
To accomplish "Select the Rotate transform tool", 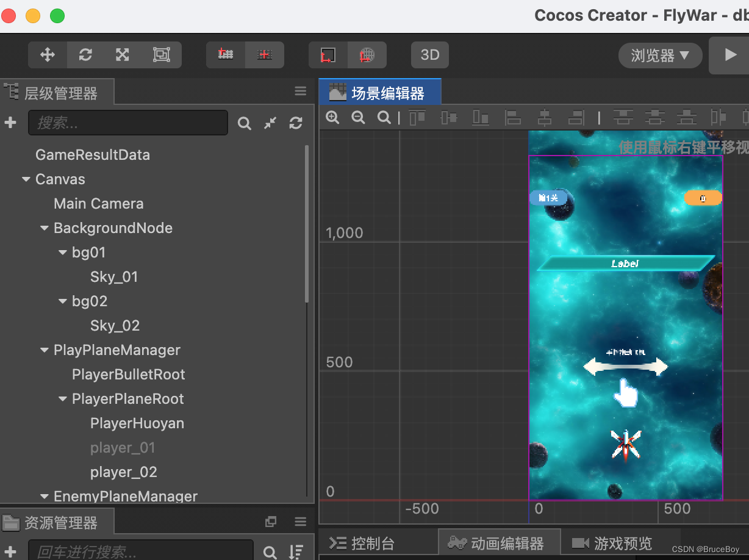I will coord(85,55).
